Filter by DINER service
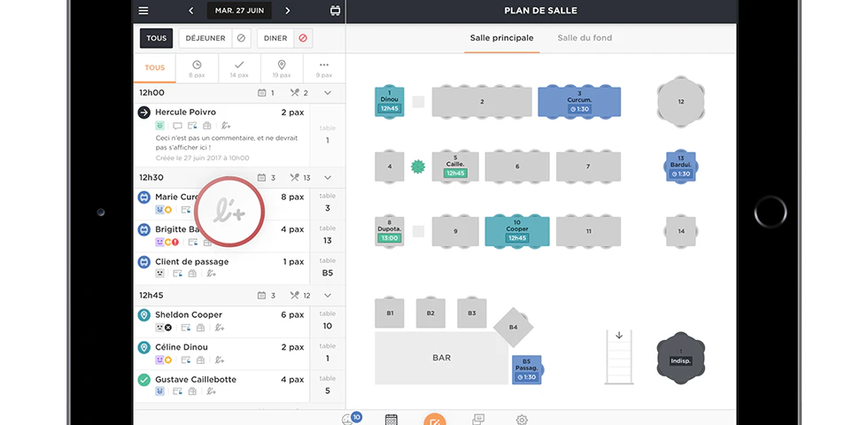 (275, 38)
